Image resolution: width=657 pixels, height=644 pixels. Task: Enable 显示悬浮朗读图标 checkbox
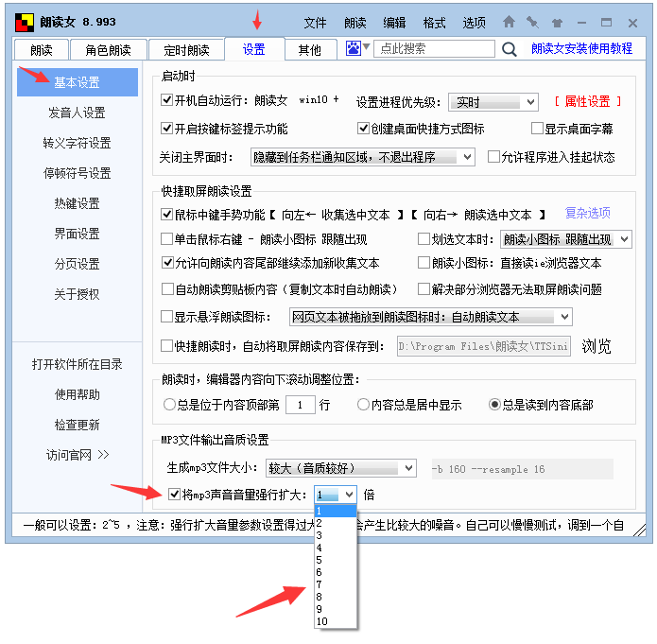pyautogui.click(x=166, y=316)
